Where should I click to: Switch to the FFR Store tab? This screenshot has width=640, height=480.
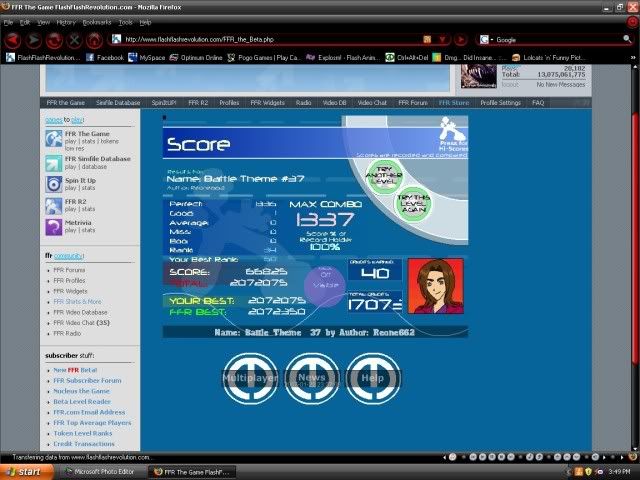453,102
